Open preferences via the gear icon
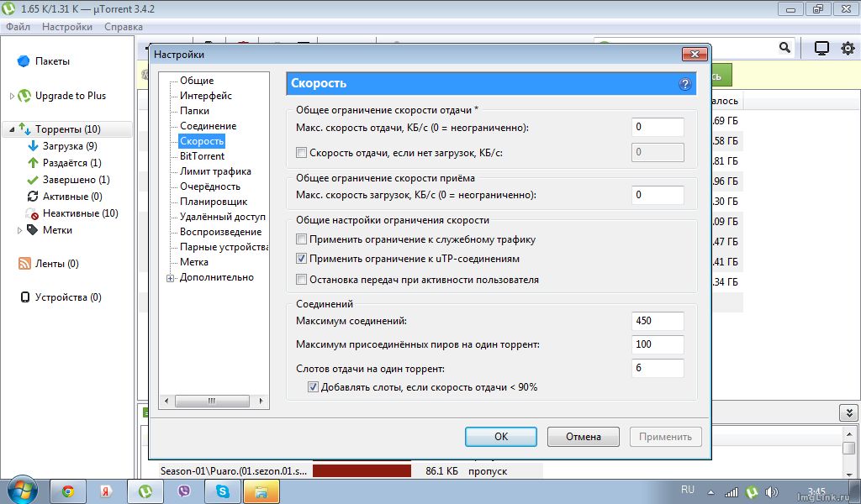Image resolution: width=861 pixels, height=504 pixels. click(x=848, y=48)
